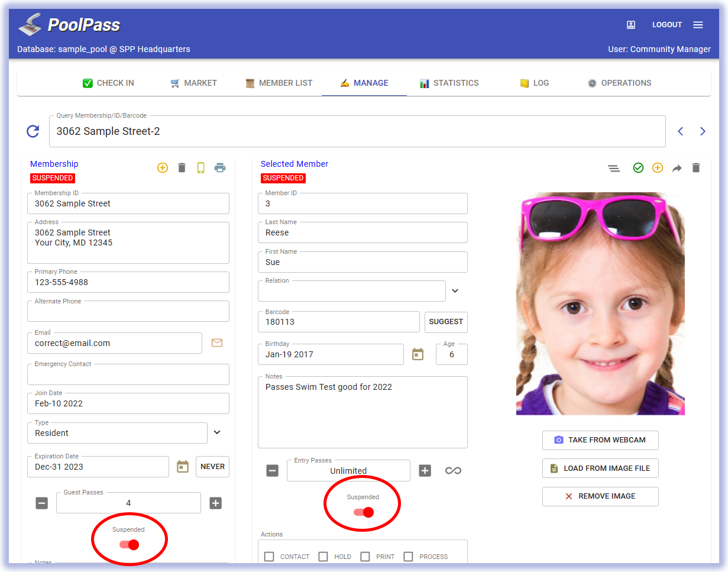Click green checkmark icon for selected member
Screen dimensions: 728x572
[638, 168]
